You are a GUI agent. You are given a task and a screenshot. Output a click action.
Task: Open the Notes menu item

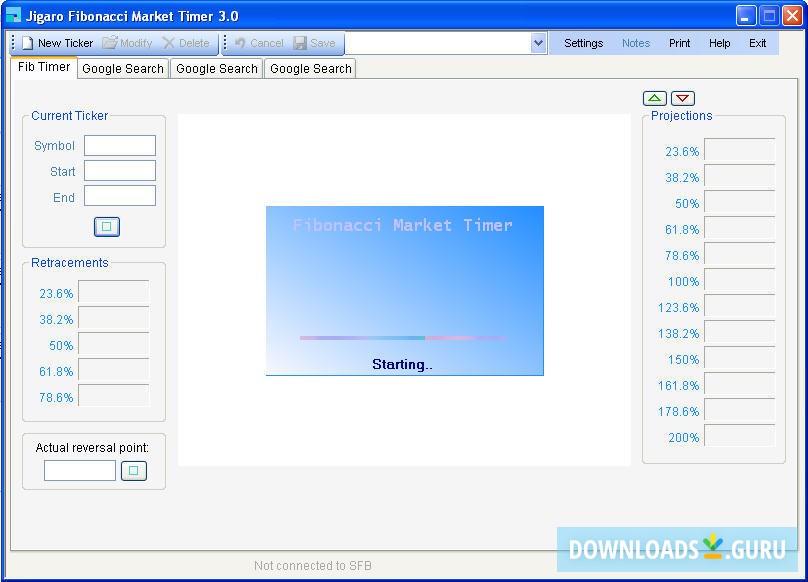(x=635, y=43)
